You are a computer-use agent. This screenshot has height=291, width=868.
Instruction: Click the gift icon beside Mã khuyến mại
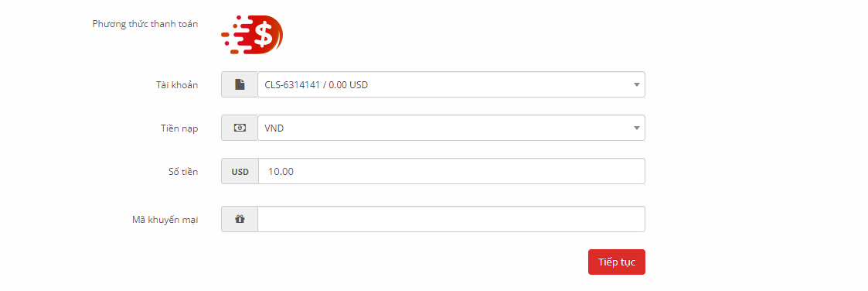(239, 220)
